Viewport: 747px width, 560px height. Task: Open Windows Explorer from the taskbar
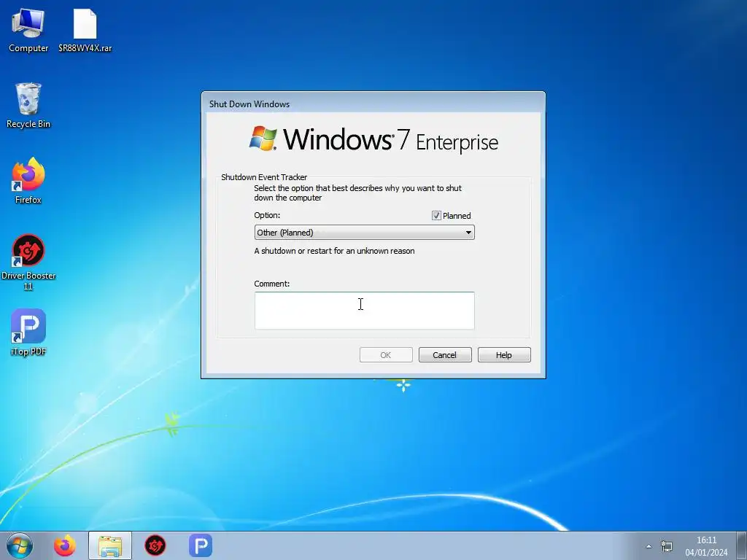point(110,545)
